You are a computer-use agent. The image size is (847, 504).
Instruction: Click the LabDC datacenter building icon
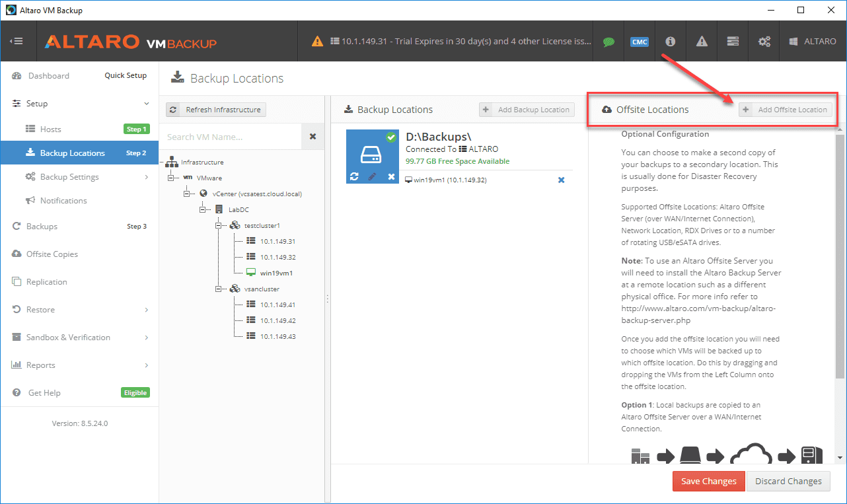tap(219, 209)
